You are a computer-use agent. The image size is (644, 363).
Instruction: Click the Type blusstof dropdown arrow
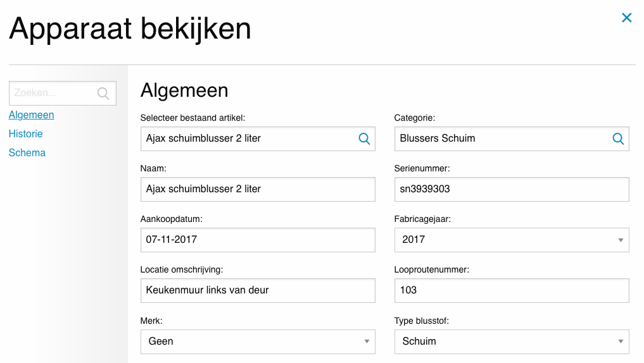click(x=621, y=342)
